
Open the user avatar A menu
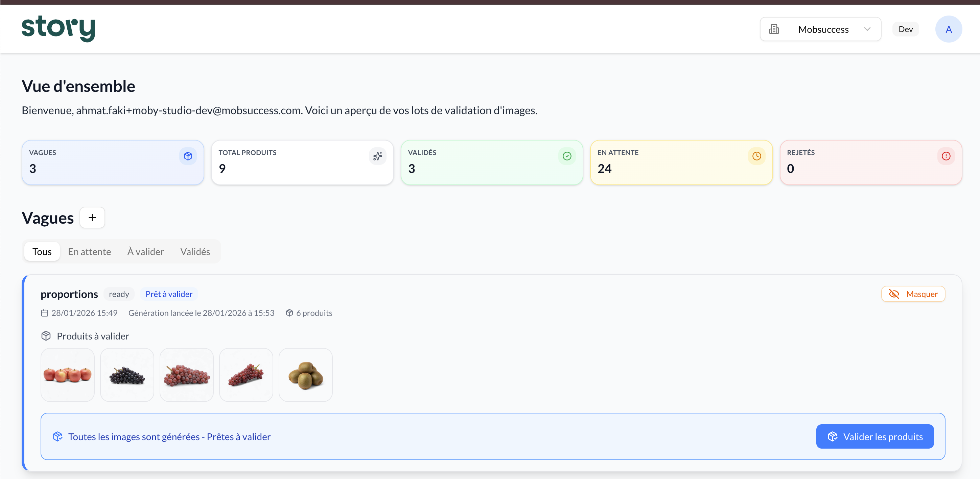coord(949,29)
